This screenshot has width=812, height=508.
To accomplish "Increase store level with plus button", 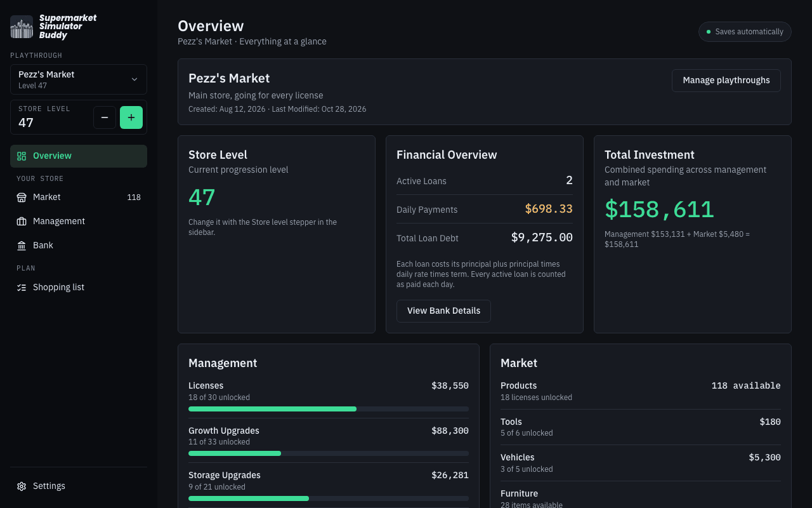I will tap(131, 117).
